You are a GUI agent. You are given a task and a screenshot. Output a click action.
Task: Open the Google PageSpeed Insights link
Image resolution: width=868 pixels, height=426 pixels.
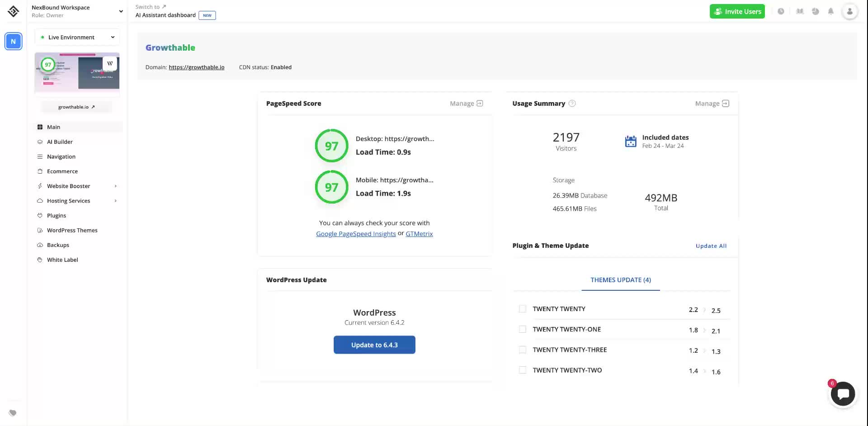(356, 234)
